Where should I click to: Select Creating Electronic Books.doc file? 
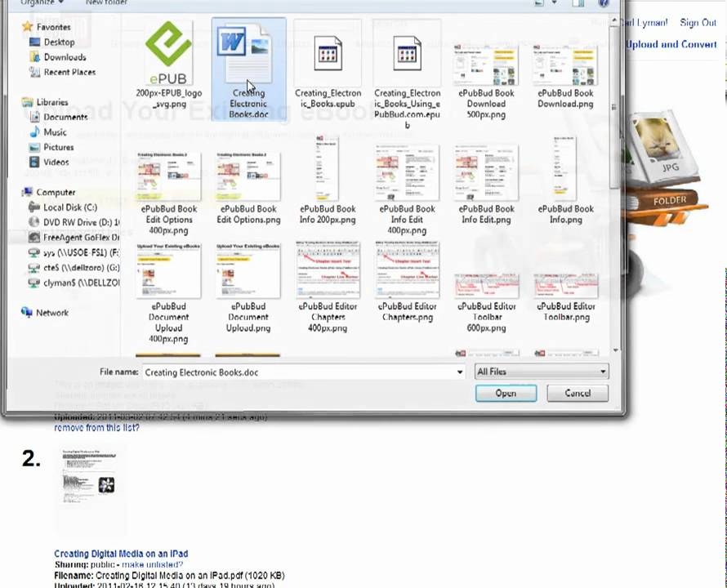[248, 69]
